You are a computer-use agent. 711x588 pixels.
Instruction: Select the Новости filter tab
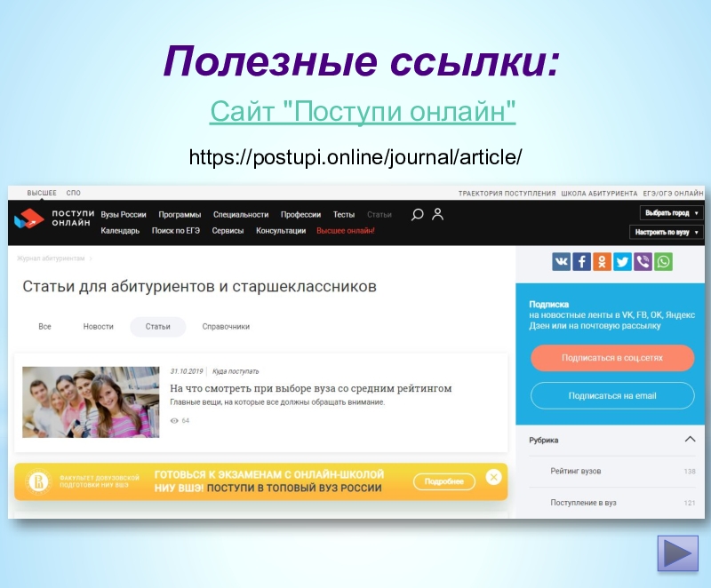click(x=98, y=327)
